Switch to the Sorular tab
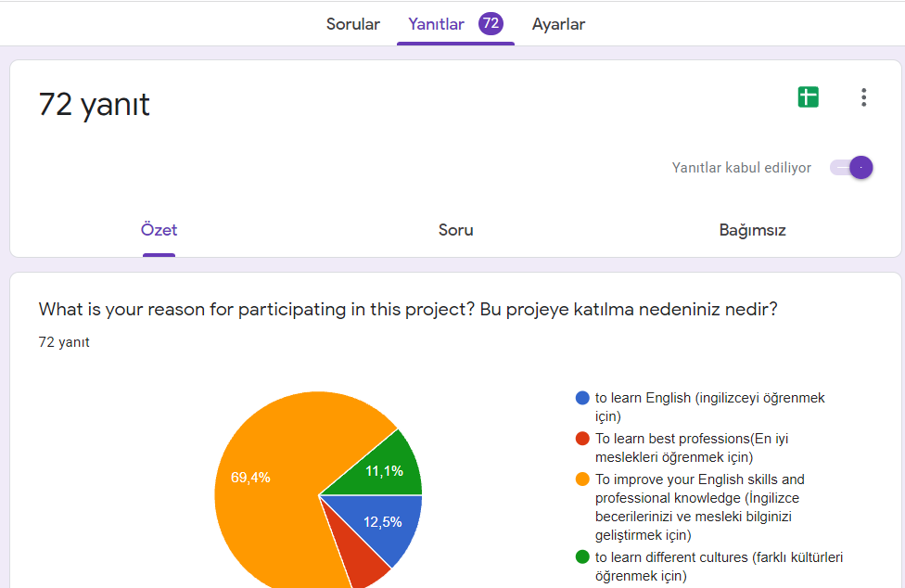 pyautogui.click(x=352, y=24)
